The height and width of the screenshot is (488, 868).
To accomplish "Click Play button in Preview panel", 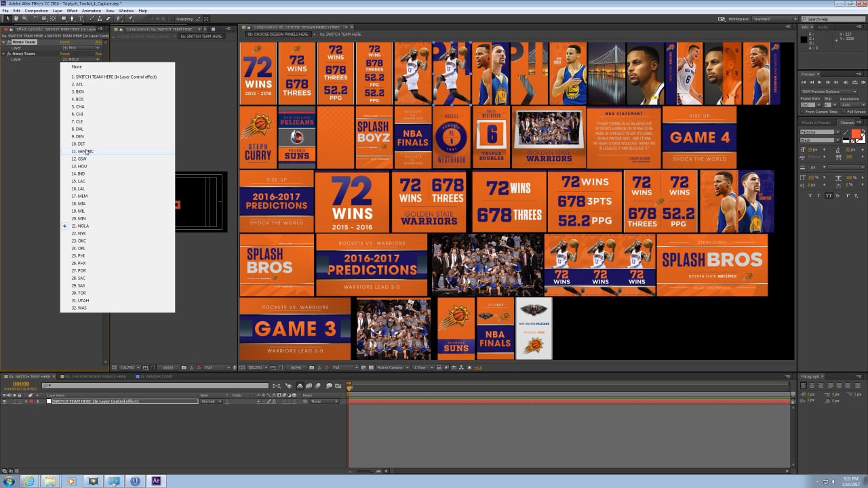I will pyautogui.click(x=820, y=83).
